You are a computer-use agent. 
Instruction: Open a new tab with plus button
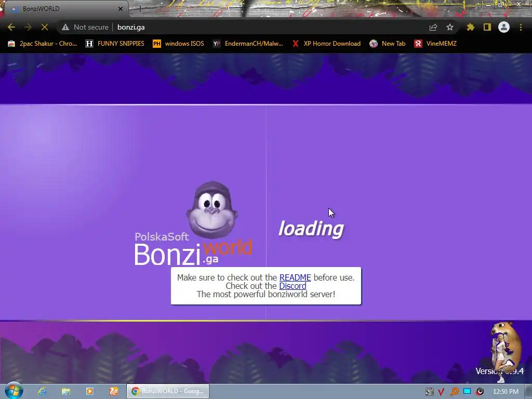click(139, 8)
